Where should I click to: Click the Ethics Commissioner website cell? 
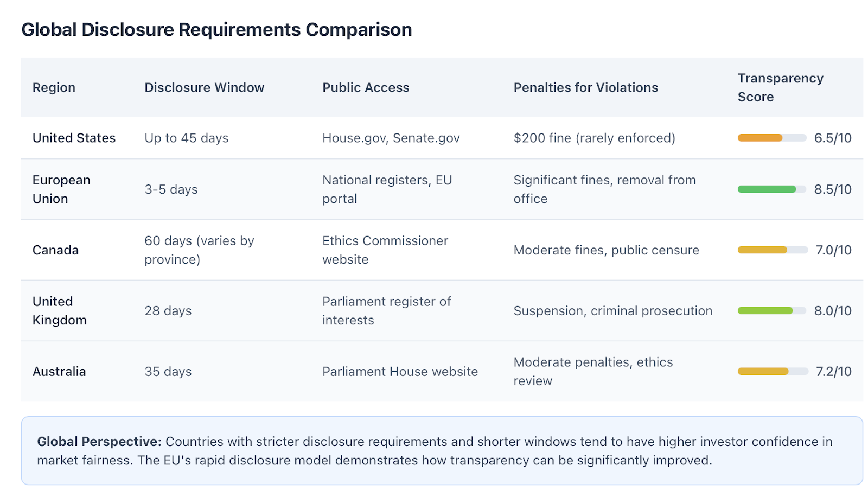pyautogui.click(x=385, y=250)
